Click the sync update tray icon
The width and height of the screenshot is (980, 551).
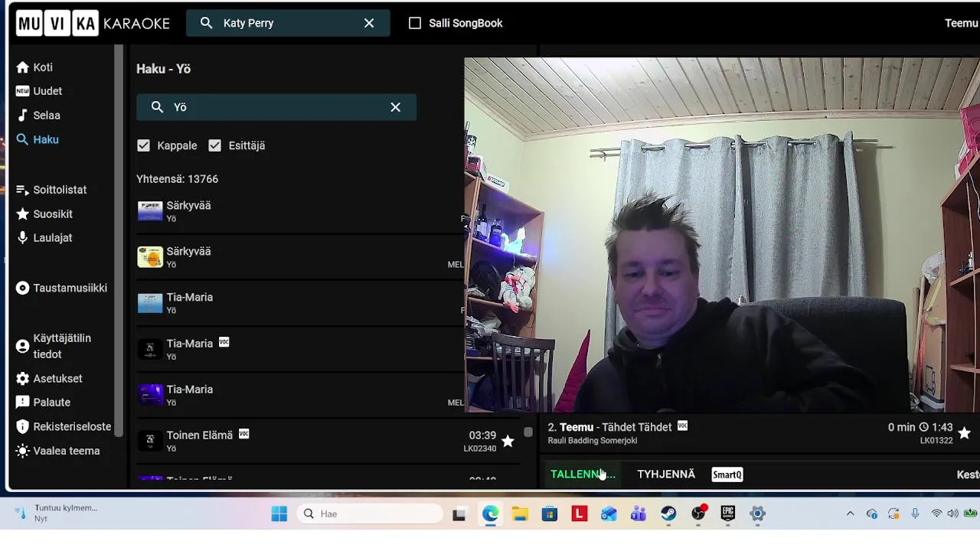tap(893, 514)
